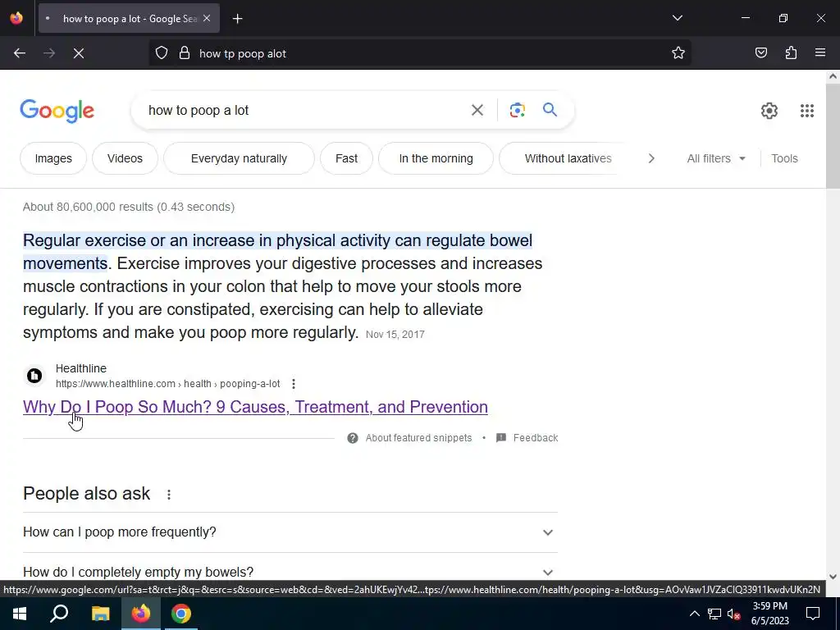Click the site security padlock icon
Image resolution: width=840 pixels, height=630 pixels.
(x=185, y=53)
